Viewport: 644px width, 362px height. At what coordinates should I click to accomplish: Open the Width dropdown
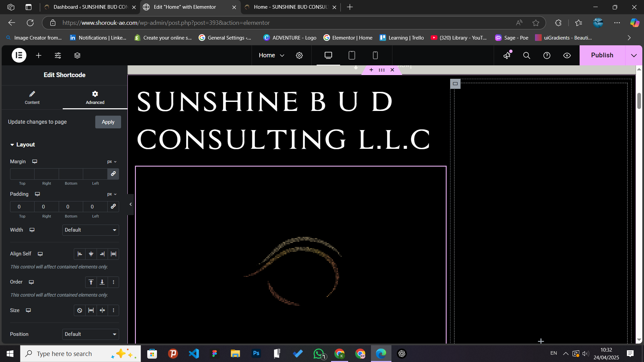pos(91,230)
